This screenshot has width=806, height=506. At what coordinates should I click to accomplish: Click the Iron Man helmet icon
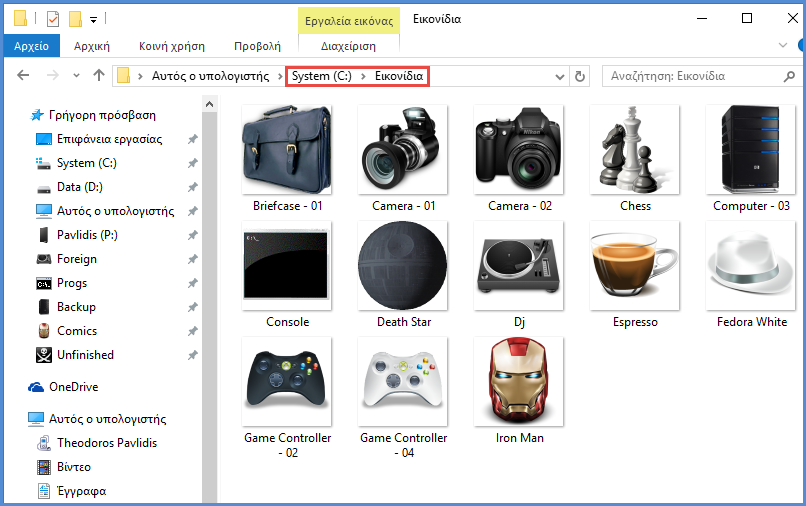519,382
